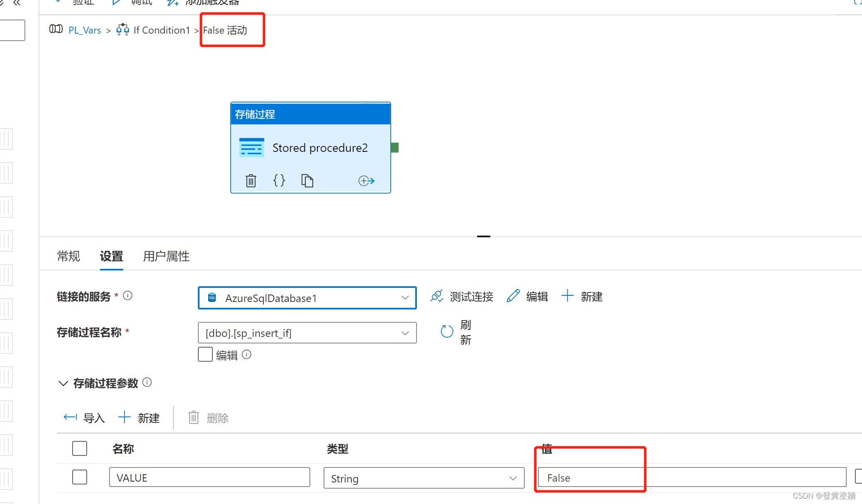Screen dimensions: 862x504
Task: Click the green success connector of Stored procedure2
Action: coord(395,148)
